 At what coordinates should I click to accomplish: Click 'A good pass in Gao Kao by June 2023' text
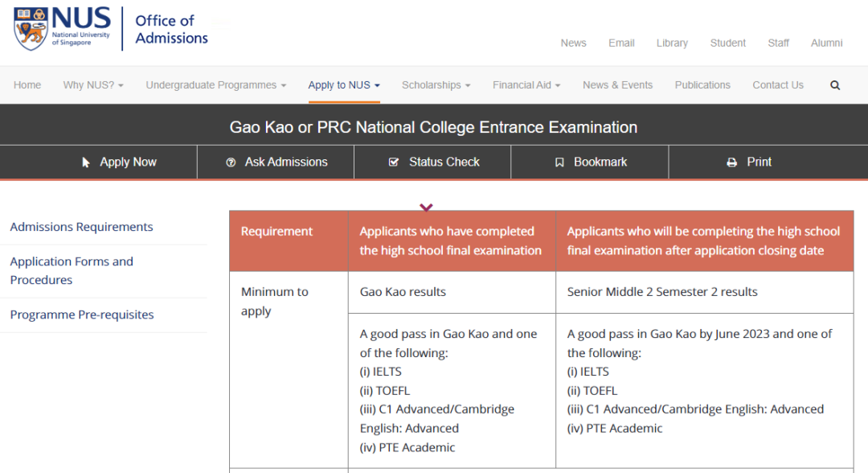[668, 334]
